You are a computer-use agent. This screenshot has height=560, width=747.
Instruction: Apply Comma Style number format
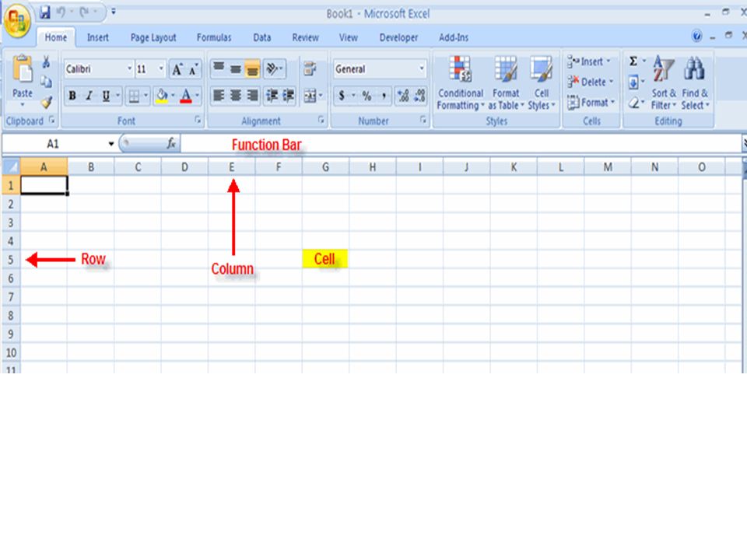(384, 96)
